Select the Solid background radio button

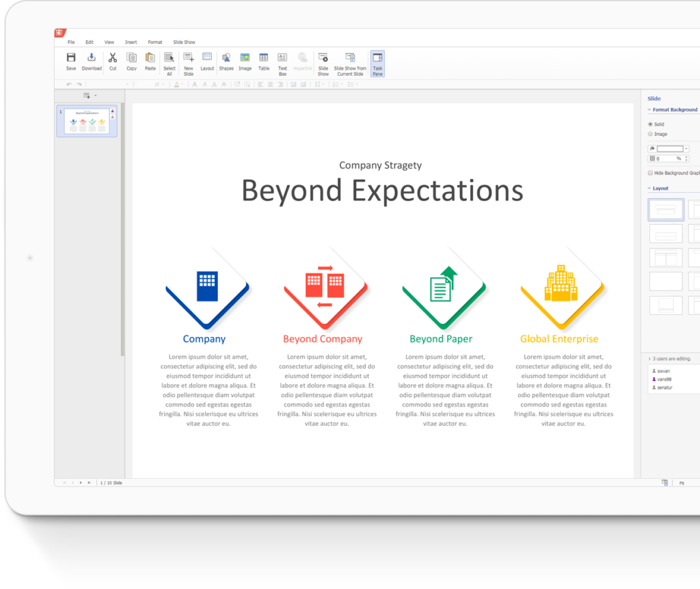650,124
